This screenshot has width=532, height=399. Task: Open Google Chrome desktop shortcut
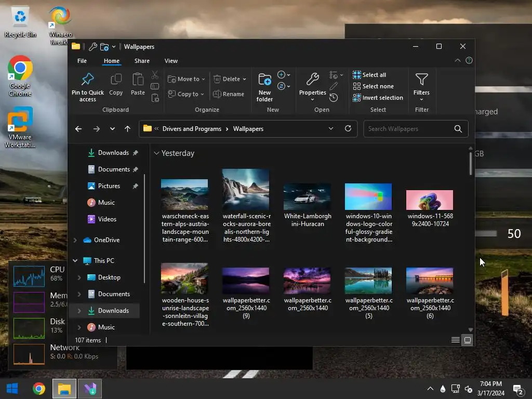20,76
